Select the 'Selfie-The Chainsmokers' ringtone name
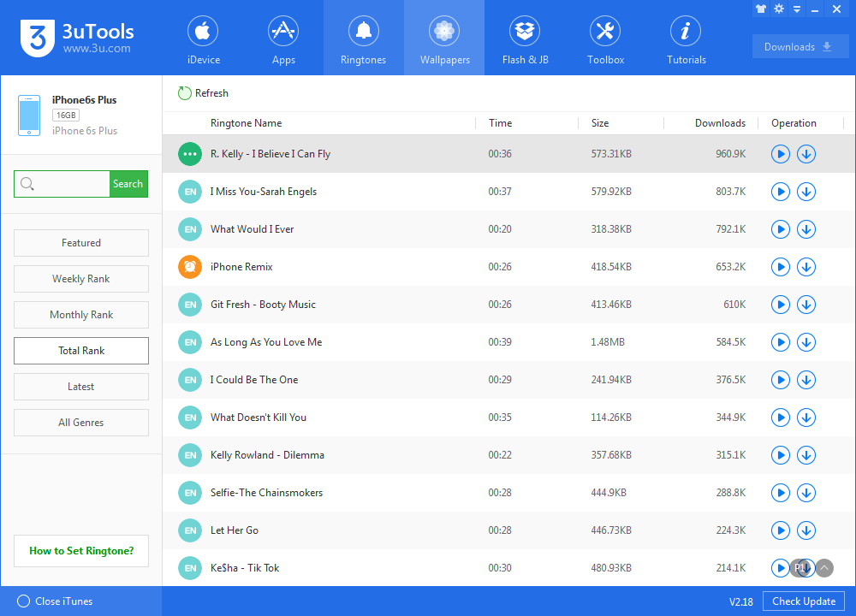The width and height of the screenshot is (856, 616). [x=266, y=494]
